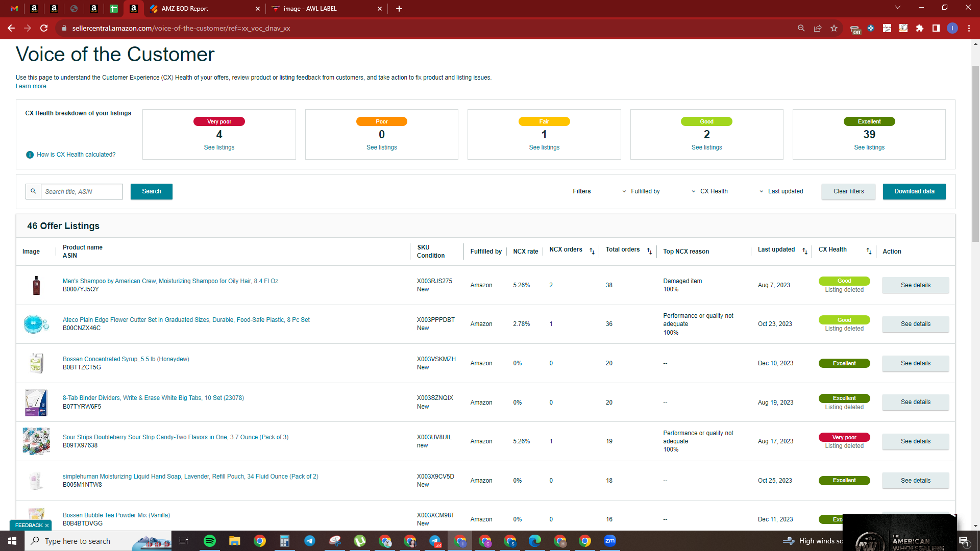Click the CX Health info icon

(30, 155)
